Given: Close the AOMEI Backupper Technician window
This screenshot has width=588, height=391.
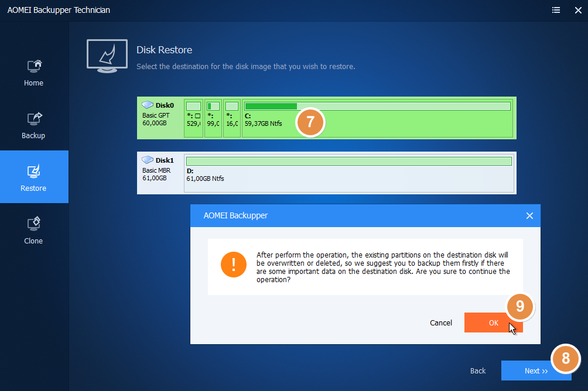Looking at the screenshot, I should click(578, 10).
